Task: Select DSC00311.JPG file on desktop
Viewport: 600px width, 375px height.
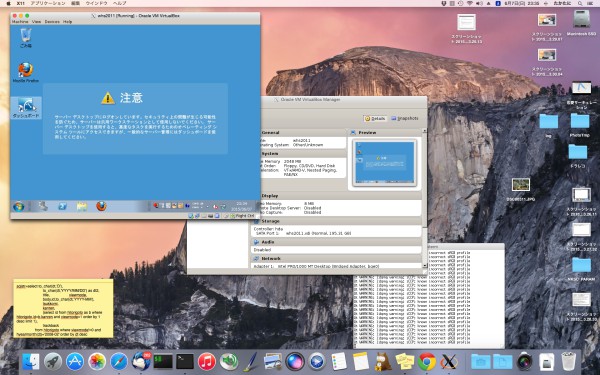Action: click(x=521, y=190)
